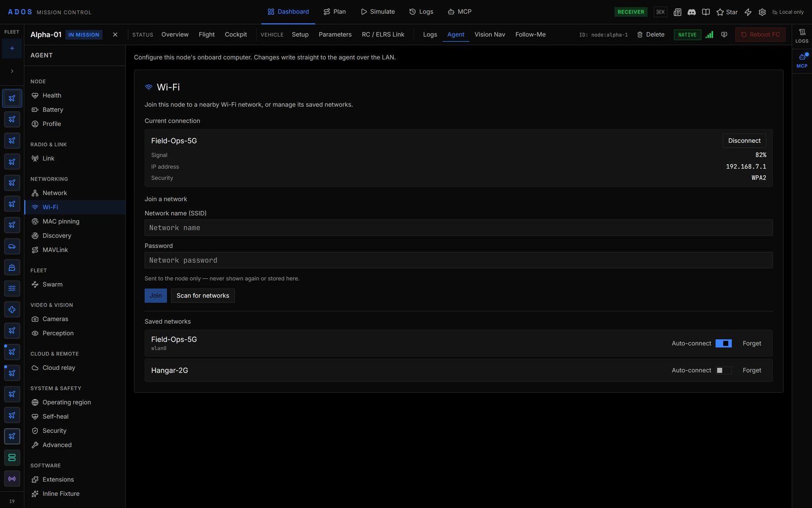Focus the Network password field
This screenshot has height=508, width=812.
pos(458,260)
